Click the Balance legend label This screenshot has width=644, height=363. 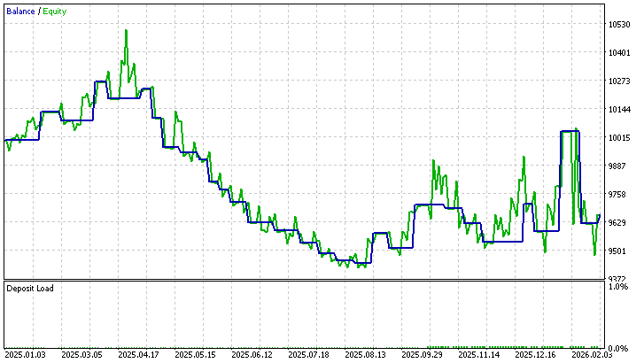click(20, 12)
